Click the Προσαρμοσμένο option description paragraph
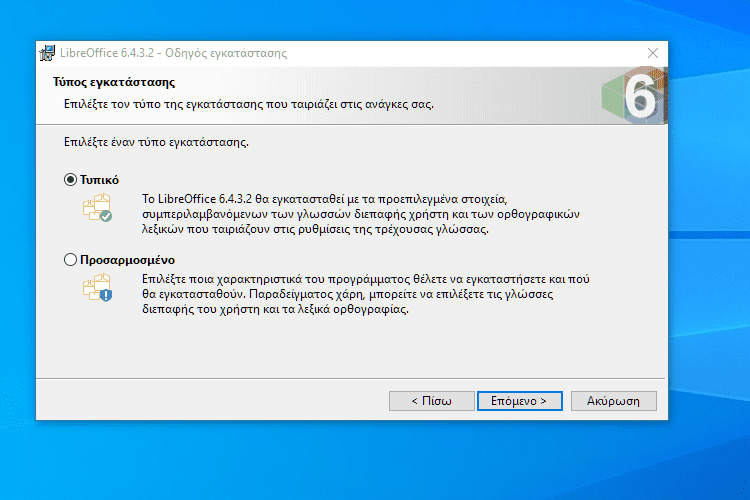 coord(365,294)
